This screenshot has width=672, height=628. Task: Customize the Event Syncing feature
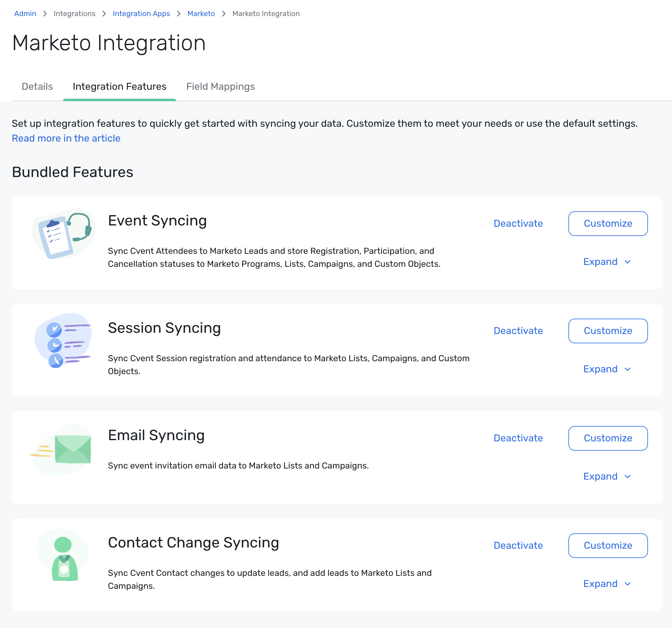608,224
